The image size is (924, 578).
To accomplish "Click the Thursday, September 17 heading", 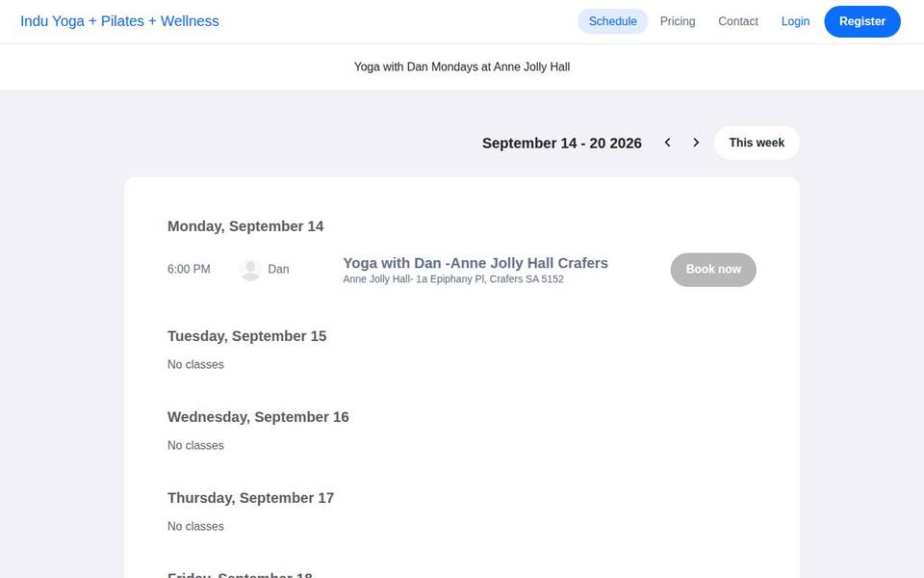I will [250, 498].
